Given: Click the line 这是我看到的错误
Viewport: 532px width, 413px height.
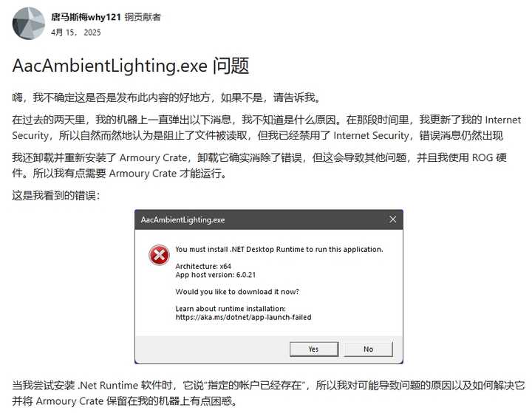Looking at the screenshot, I should [x=56, y=195].
